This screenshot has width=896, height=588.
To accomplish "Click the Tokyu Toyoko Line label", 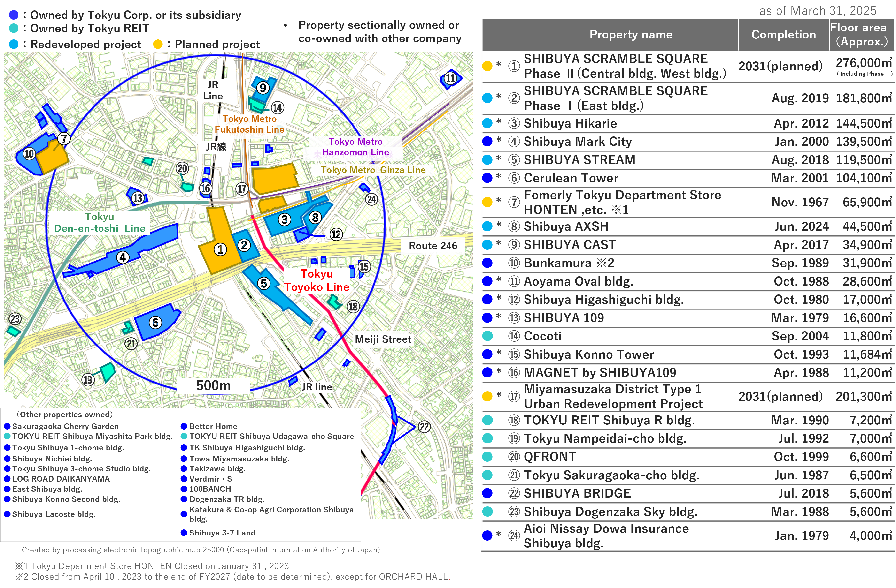I will [x=316, y=280].
